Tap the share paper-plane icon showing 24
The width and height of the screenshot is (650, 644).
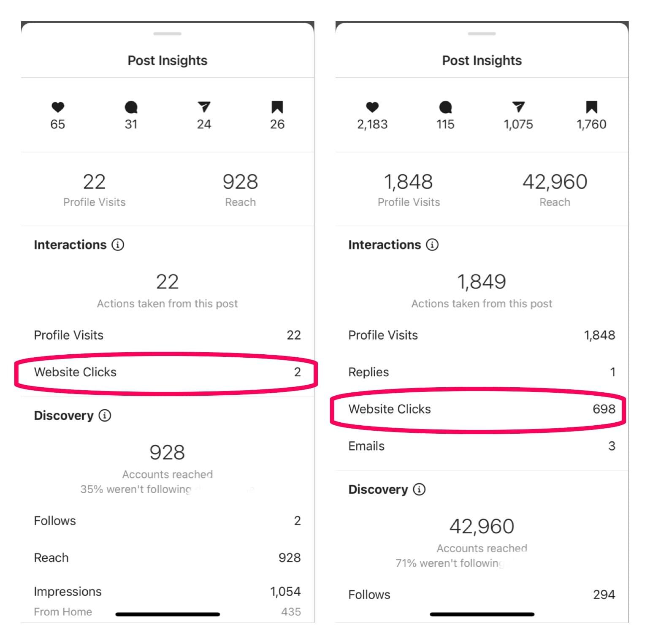click(204, 107)
